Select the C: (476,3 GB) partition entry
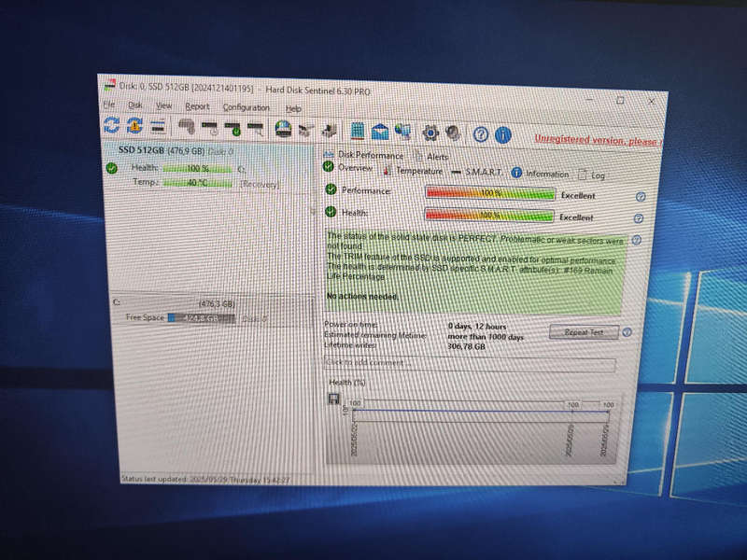The image size is (747, 560). click(211, 311)
